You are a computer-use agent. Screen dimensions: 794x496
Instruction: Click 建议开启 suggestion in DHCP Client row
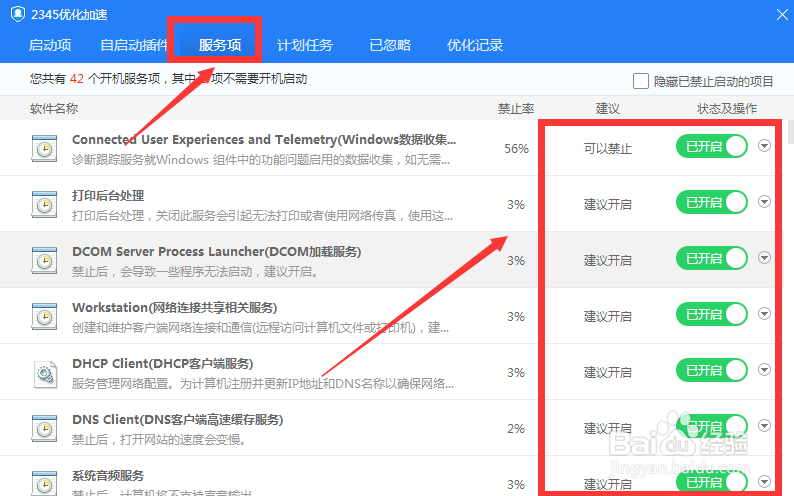608,373
